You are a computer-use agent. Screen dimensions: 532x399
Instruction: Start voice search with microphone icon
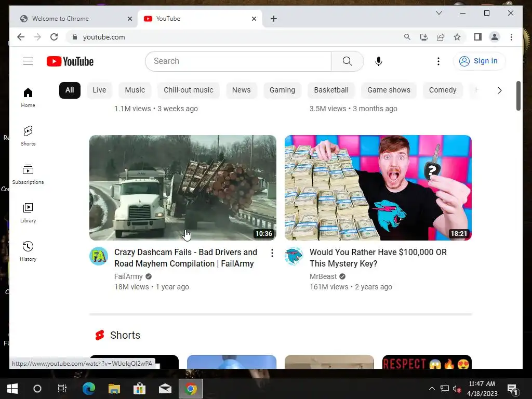point(379,61)
